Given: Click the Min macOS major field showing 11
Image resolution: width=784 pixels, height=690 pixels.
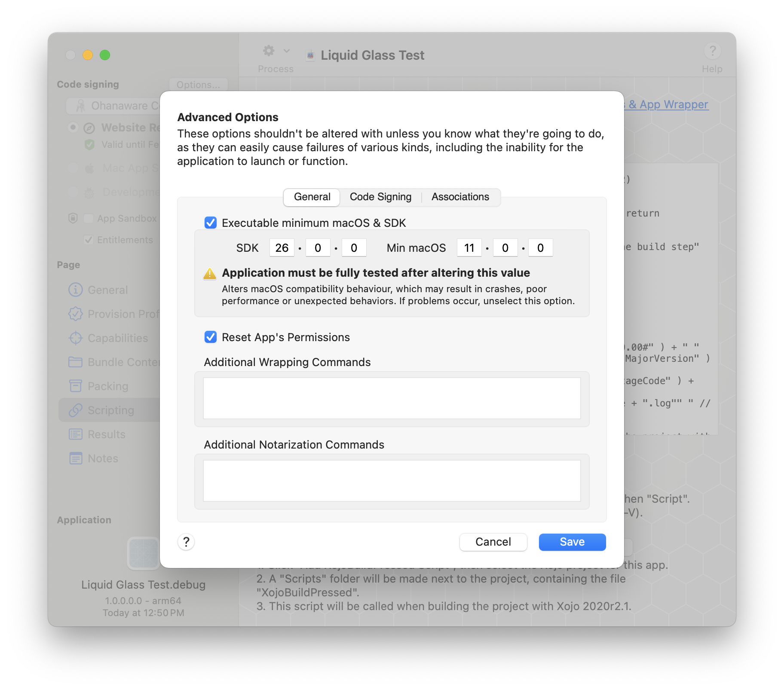Looking at the screenshot, I should tap(469, 248).
